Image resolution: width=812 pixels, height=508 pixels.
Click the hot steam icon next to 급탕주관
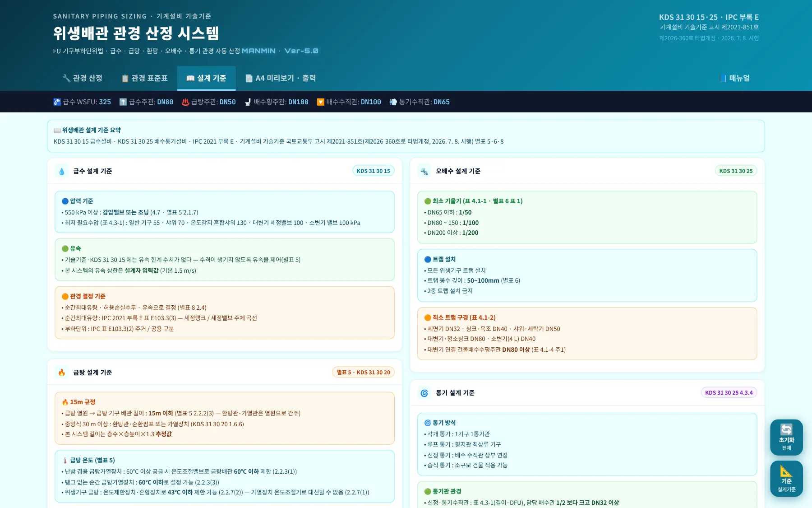click(185, 102)
